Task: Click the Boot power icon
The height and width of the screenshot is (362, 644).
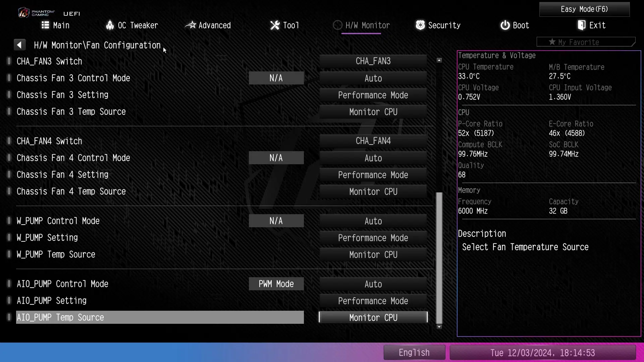Action: pyautogui.click(x=505, y=25)
